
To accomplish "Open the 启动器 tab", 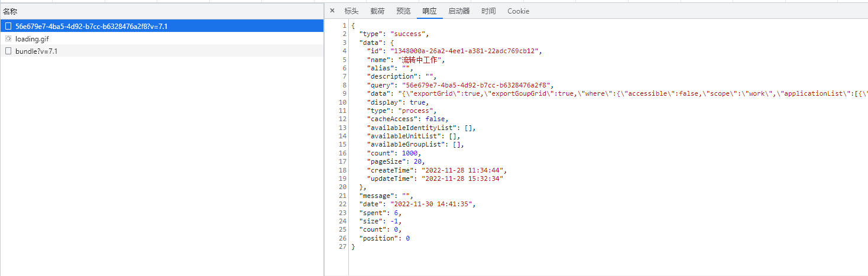I will pos(459,11).
